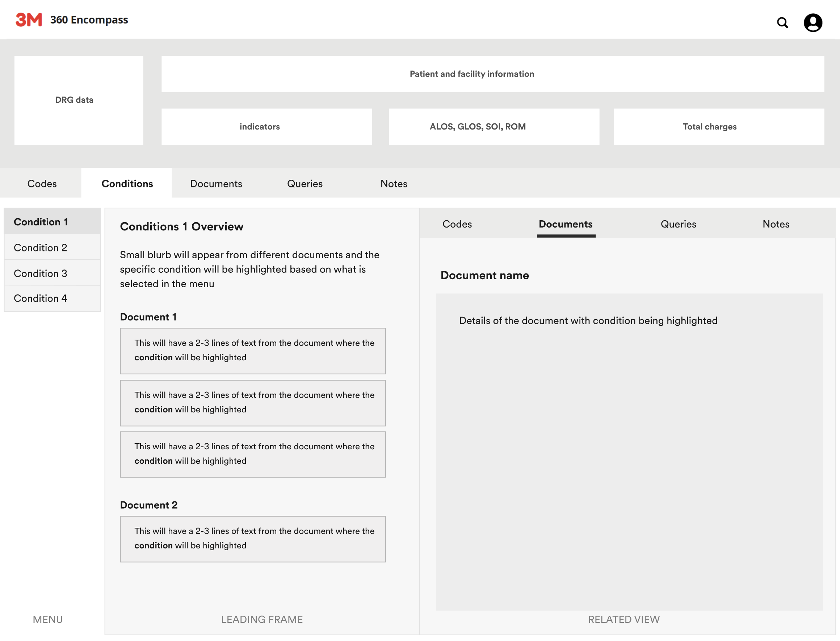Image resolution: width=840 pixels, height=641 pixels.
Task: Open the Total charges panel
Action: pyautogui.click(x=719, y=126)
